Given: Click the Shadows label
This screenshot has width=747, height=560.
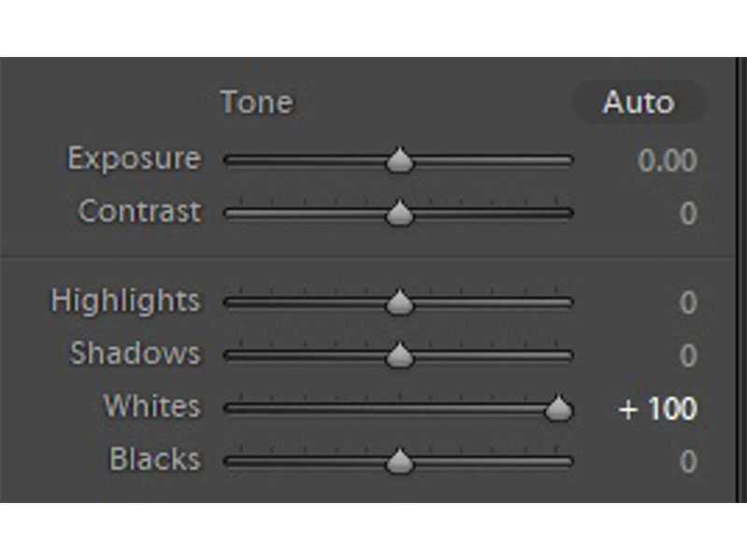Looking at the screenshot, I should (x=134, y=354).
